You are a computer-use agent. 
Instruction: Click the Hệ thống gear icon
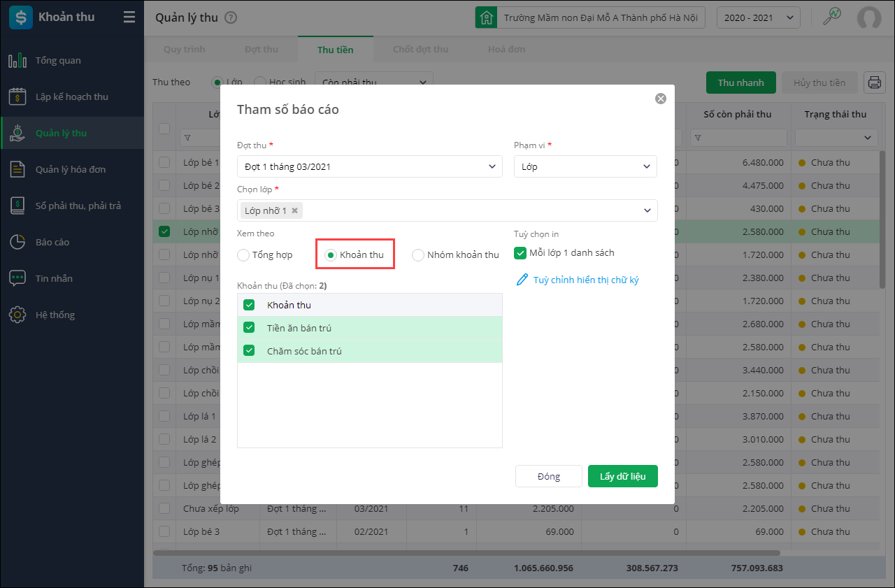point(17,315)
